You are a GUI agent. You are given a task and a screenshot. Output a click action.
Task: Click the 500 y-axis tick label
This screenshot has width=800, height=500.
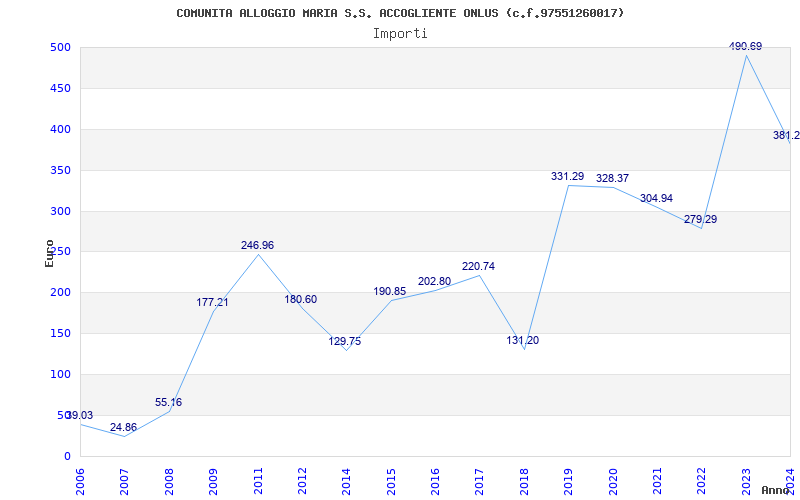tap(60, 47)
